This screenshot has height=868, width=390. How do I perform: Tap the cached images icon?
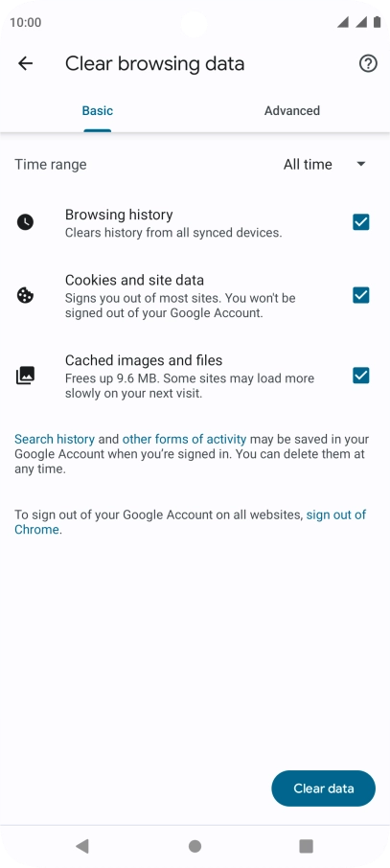25,376
